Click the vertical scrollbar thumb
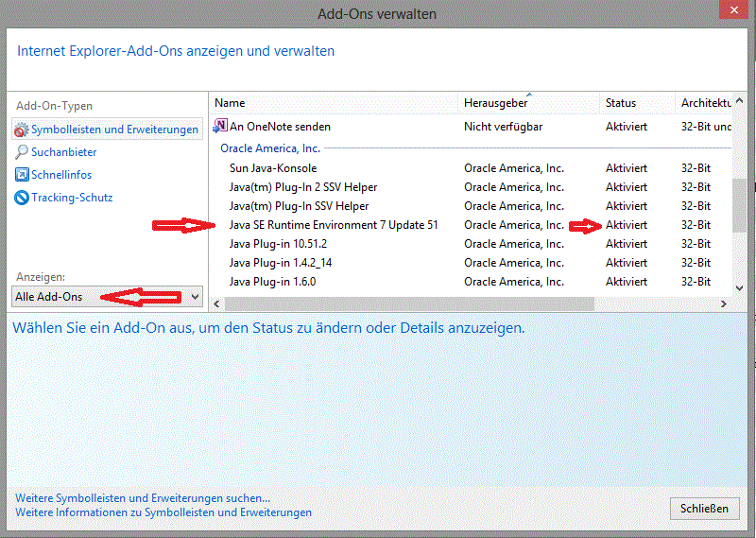The height and width of the screenshot is (538, 756). [x=740, y=205]
